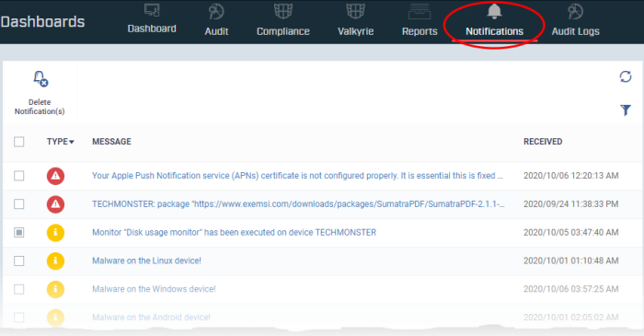Image resolution: width=644 pixels, height=336 pixels.
Task: Go to the Reports tab
Action: pyautogui.click(x=420, y=19)
